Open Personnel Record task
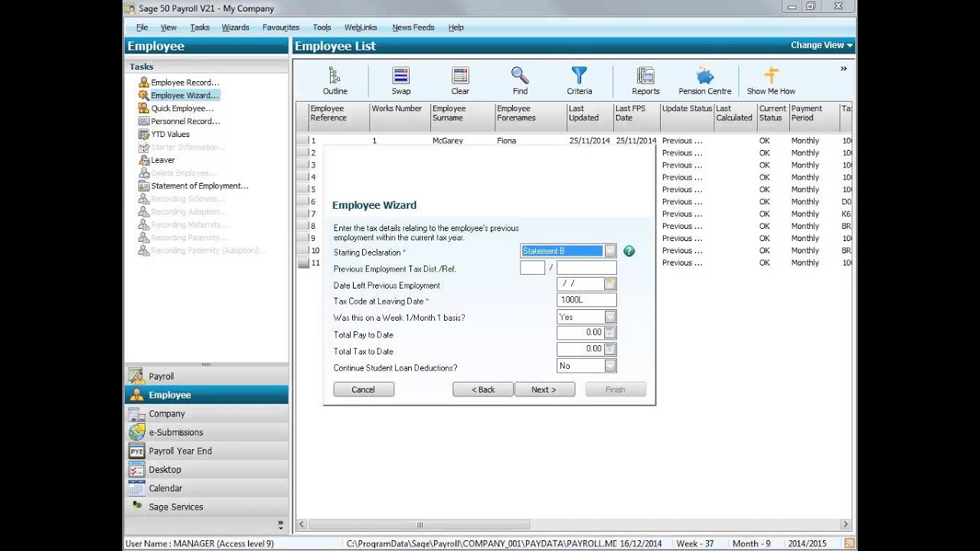Viewport: 980px width, 551px height. (178, 122)
